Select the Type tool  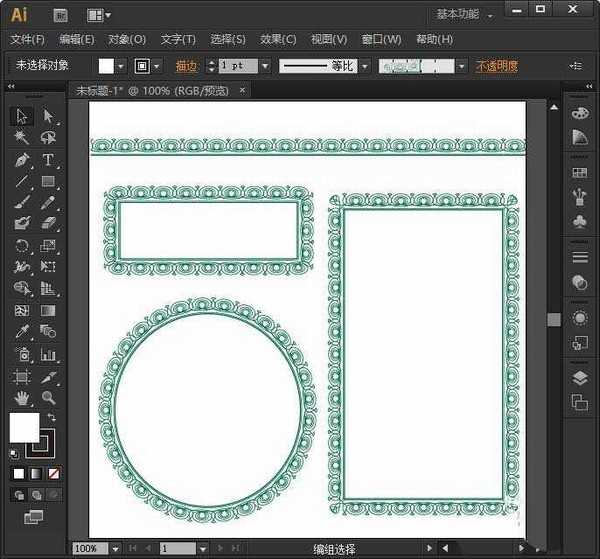(x=47, y=160)
